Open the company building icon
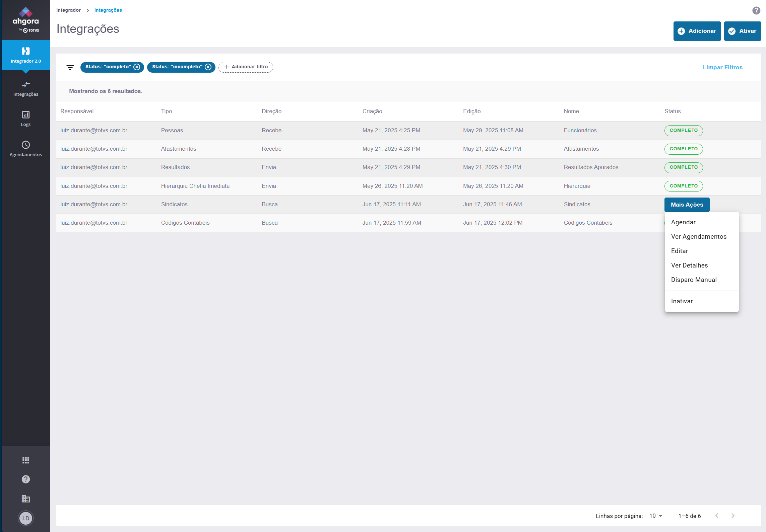Screen dimensions: 766x532 (26, 499)
